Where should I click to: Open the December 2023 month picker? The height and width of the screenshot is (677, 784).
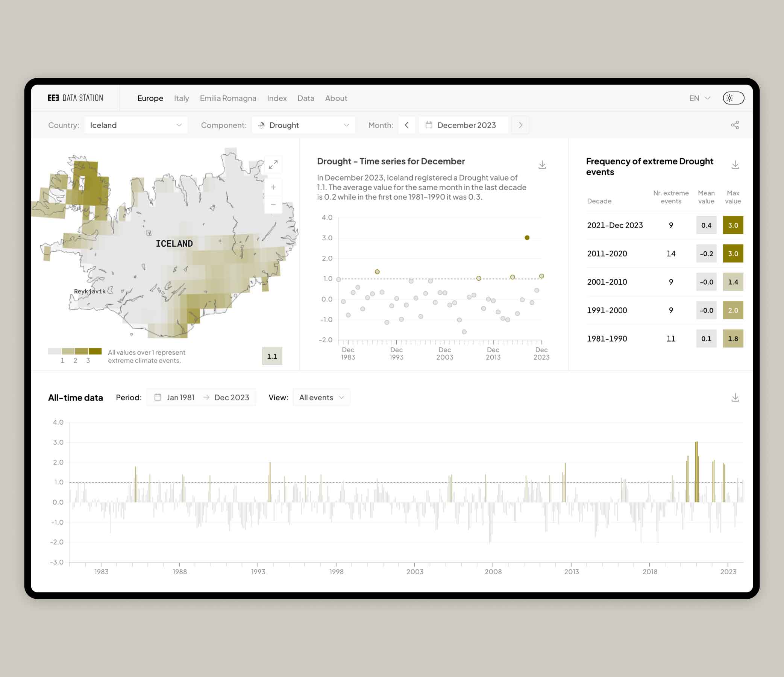click(464, 125)
